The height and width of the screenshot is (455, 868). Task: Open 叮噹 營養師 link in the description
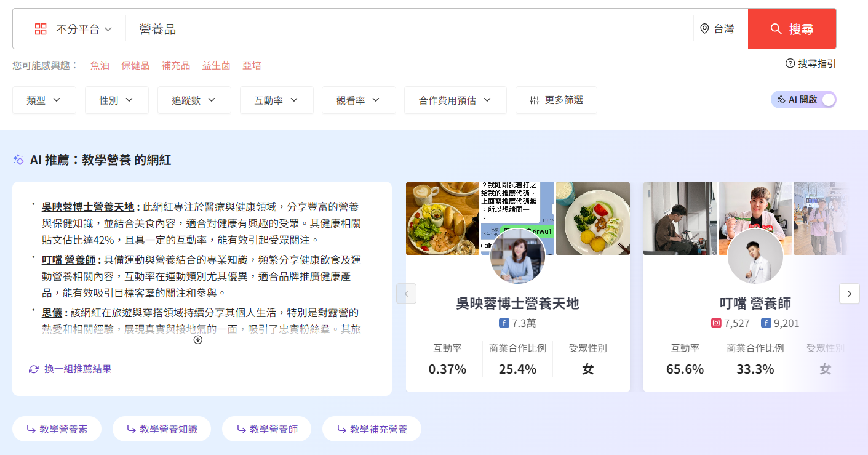[x=68, y=260]
